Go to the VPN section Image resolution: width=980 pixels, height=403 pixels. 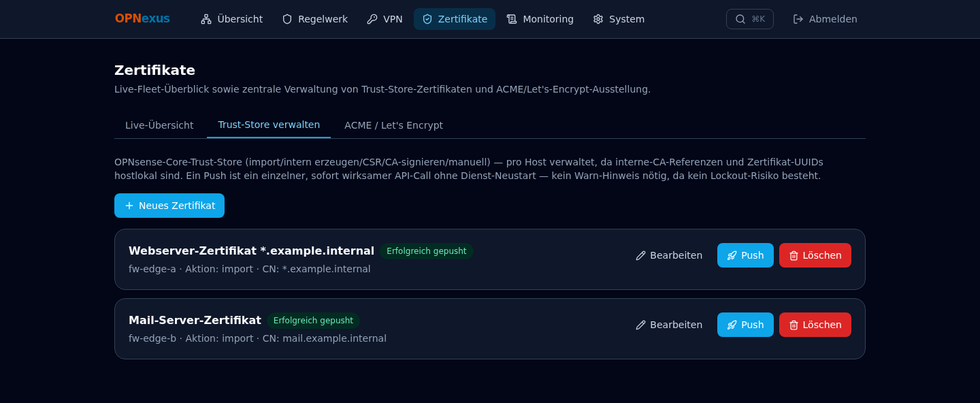(x=385, y=19)
